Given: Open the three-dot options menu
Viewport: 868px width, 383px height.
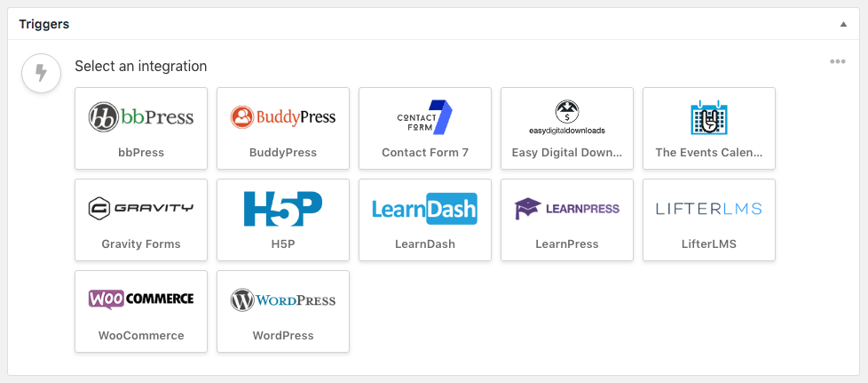Looking at the screenshot, I should click(x=838, y=61).
